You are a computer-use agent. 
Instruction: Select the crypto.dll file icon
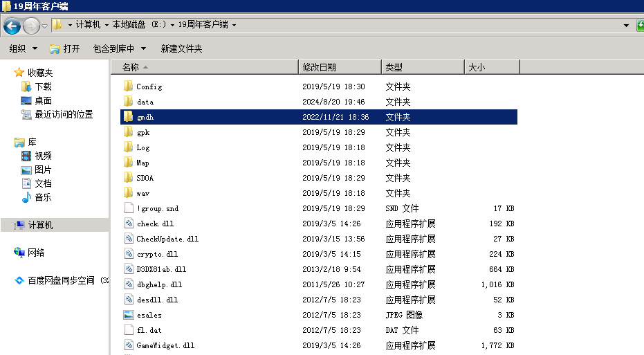129,253
